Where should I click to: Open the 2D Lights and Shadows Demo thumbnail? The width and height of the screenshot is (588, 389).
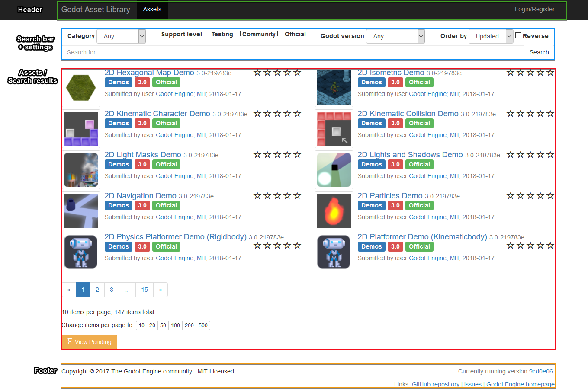[334, 170]
